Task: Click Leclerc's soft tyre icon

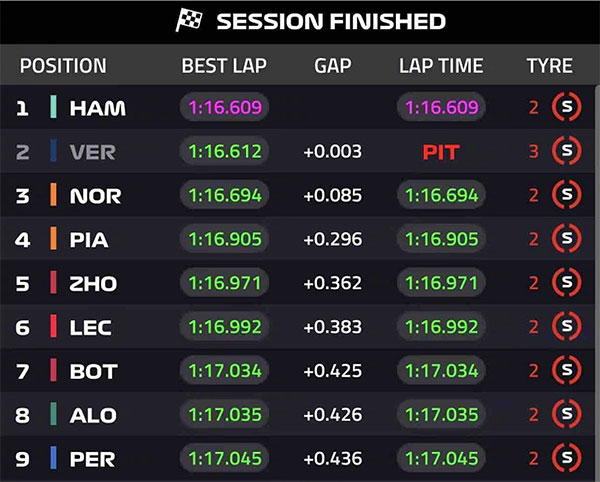Action: coord(567,328)
